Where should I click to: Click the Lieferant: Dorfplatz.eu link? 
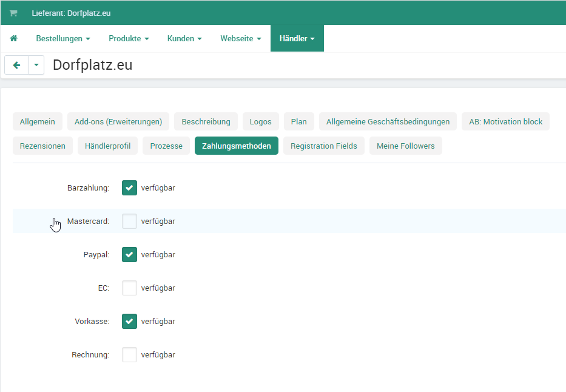click(71, 13)
